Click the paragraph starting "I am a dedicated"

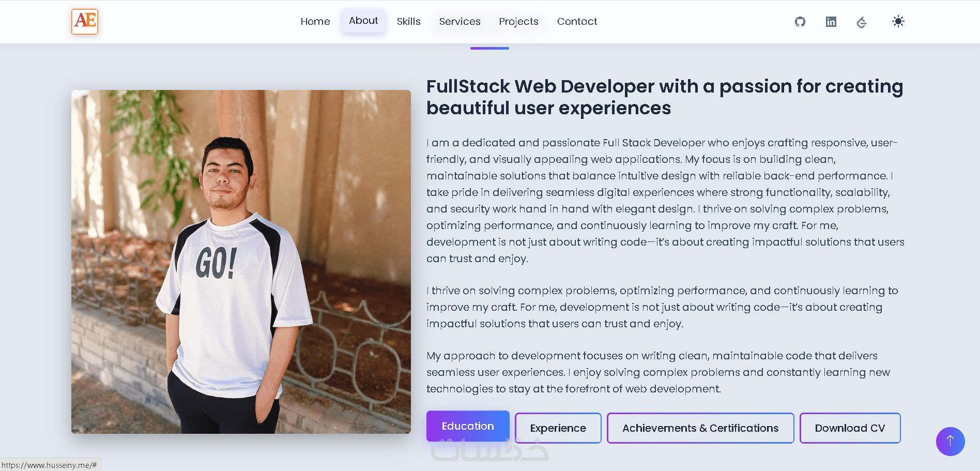pos(665,201)
